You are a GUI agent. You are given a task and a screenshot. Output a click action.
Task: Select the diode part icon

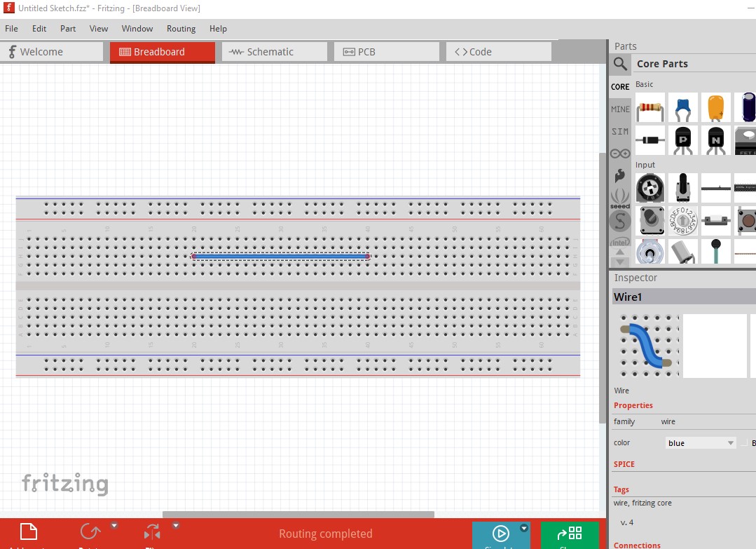pos(650,140)
